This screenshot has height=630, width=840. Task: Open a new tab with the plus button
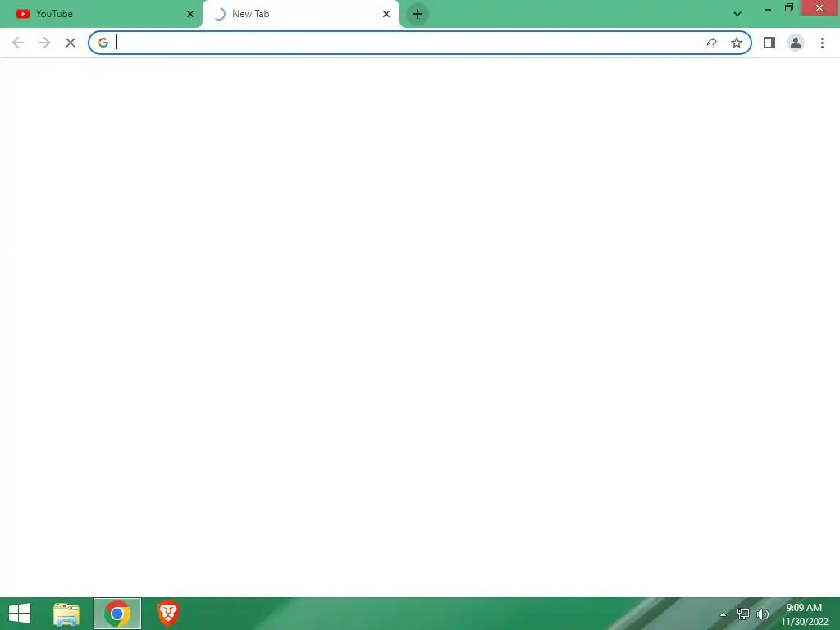tap(418, 14)
